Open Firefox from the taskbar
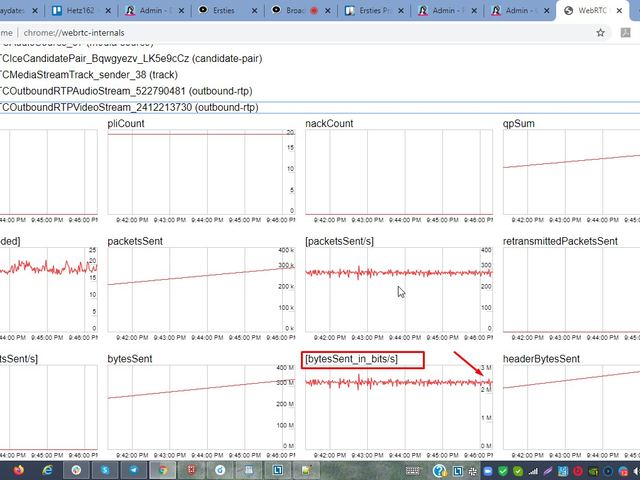The width and height of the screenshot is (640, 480). tap(18, 471)
